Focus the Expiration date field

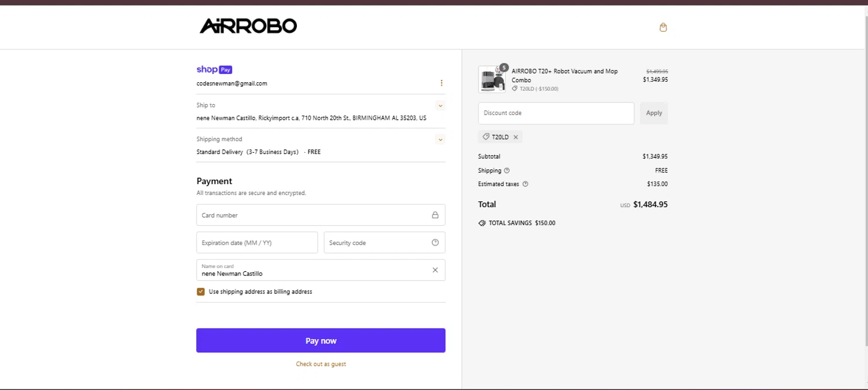257,242
